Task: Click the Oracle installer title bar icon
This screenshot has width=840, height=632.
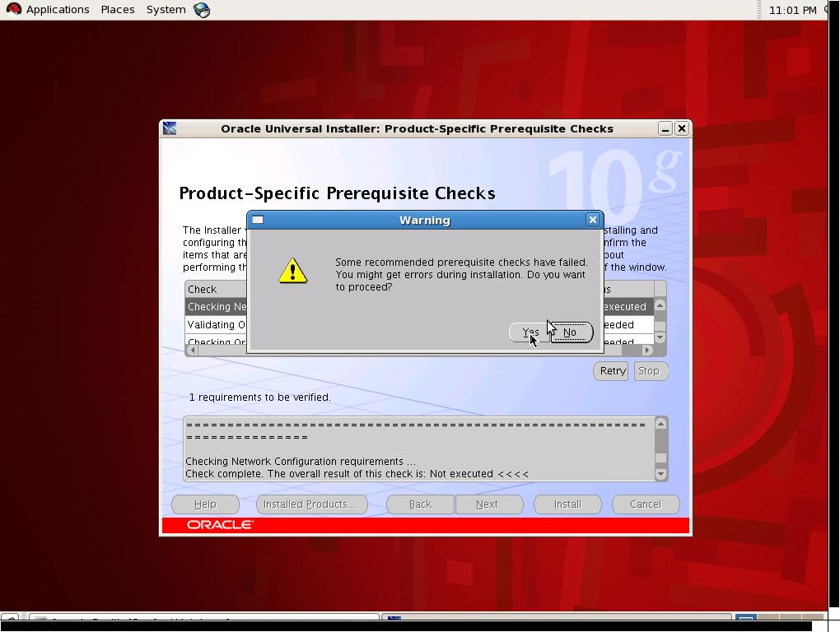Action: [x=170, y=128]
